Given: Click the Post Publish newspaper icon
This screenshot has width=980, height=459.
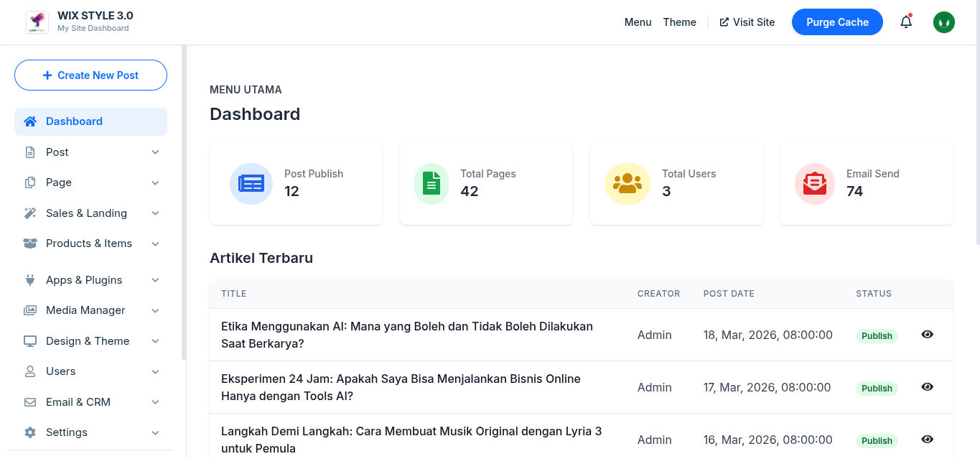Looking at the screenshot, I should click(251, 184).
